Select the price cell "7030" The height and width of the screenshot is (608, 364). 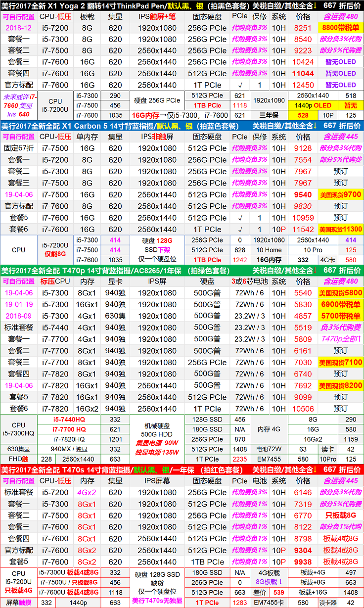click(303, 362)
